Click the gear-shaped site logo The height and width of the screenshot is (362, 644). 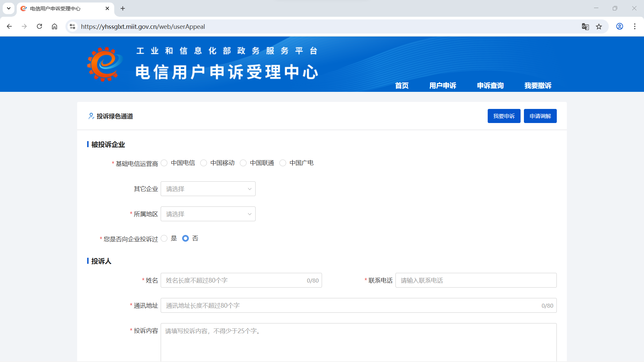coord(104,64)
